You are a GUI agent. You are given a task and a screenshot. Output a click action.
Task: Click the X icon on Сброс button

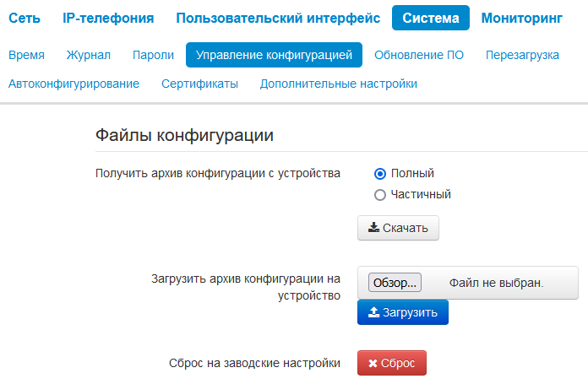[x=373, y=363]
